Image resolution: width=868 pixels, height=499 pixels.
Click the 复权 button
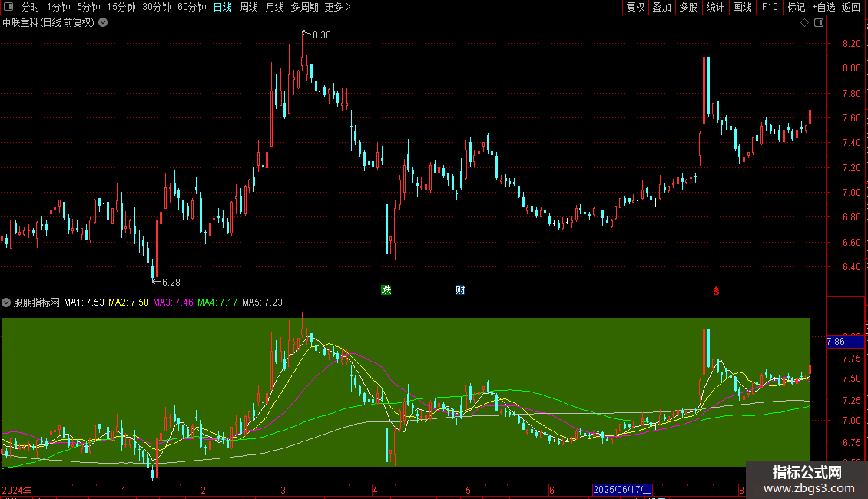[x=635, y=7]
